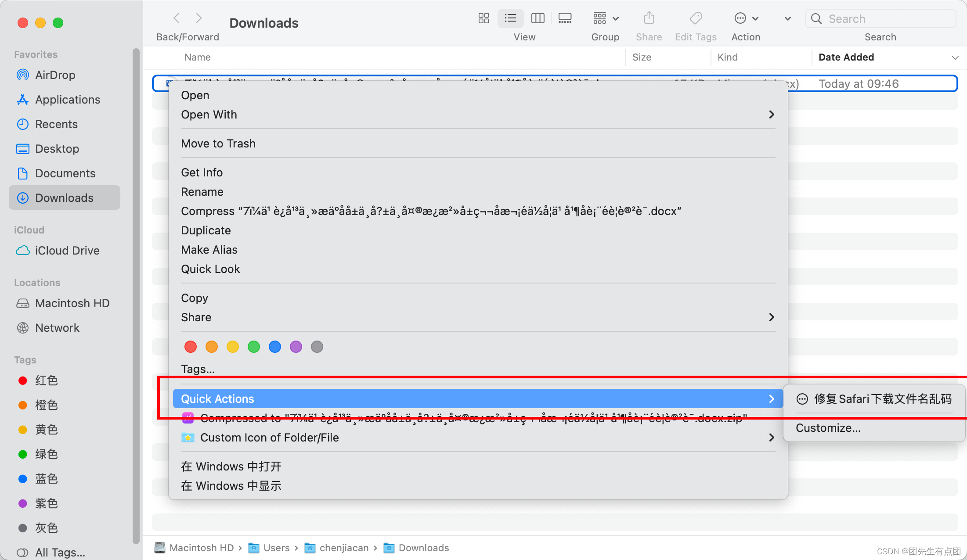Click Customize... in Quick Actions submenu

tap(828, 428)
